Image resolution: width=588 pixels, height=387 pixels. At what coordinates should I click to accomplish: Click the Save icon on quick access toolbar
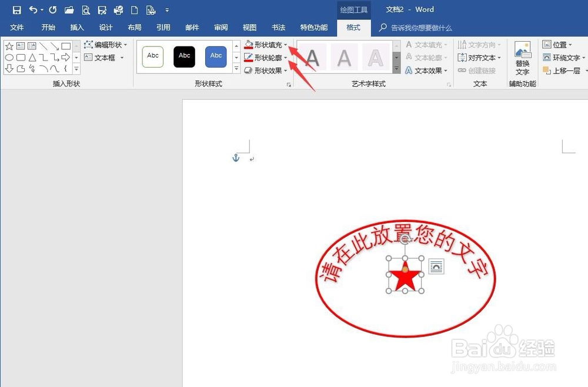16,9
